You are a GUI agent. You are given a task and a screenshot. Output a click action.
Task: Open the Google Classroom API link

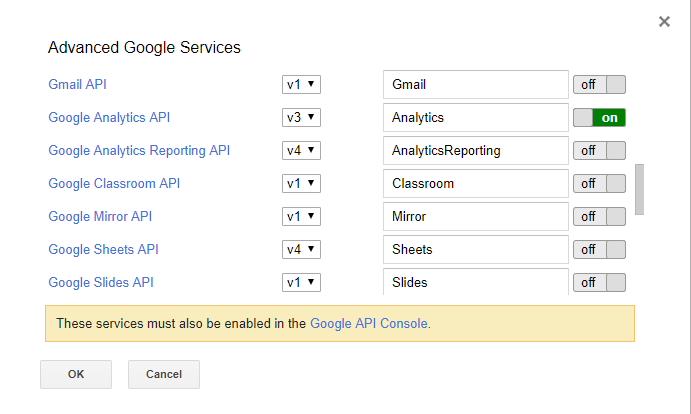click(x=114, y=183)
